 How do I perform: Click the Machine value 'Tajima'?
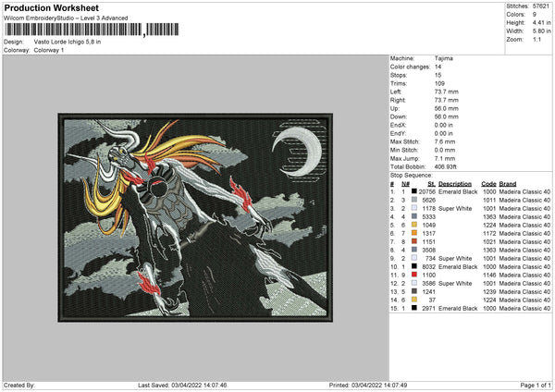[443, 58]
